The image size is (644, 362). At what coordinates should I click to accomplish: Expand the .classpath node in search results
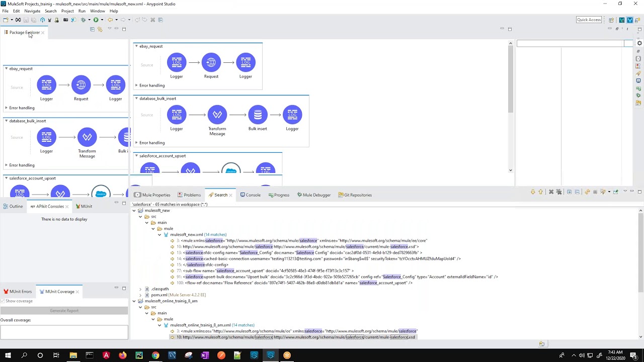[x=140, y=289]
